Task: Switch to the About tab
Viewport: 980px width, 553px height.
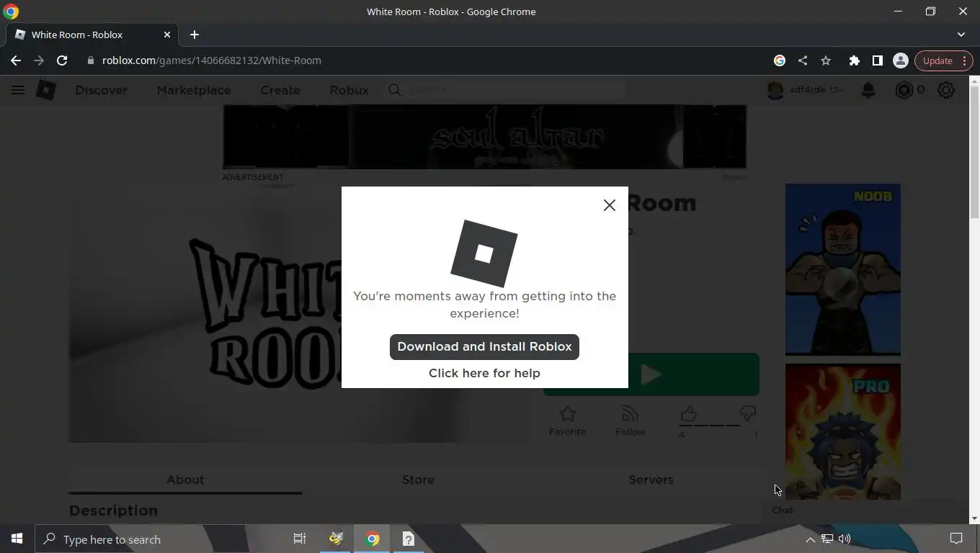Action: click(185, 480)
